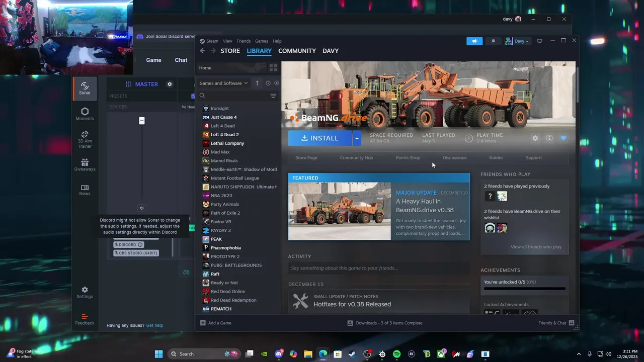Go forward with Steam's forward arrow
Image resolution: width=644 pixels, height=362 pixels.
(x=213, y=51)
